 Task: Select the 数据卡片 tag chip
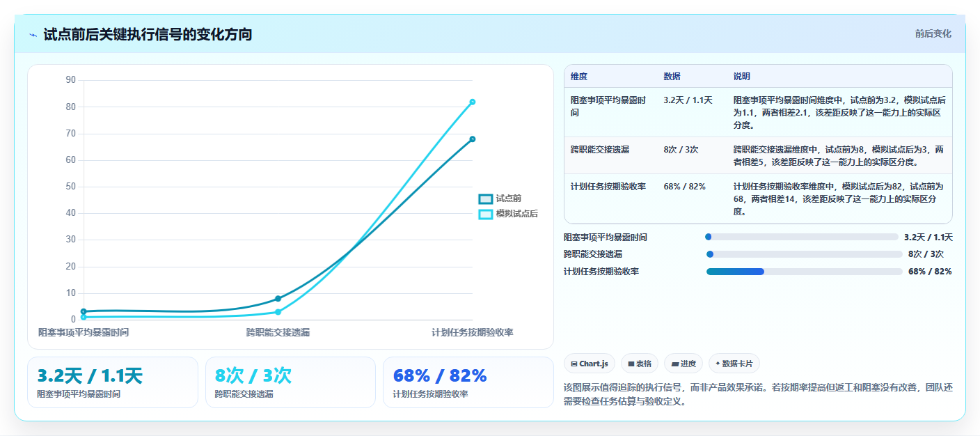(x=734, y=364)
